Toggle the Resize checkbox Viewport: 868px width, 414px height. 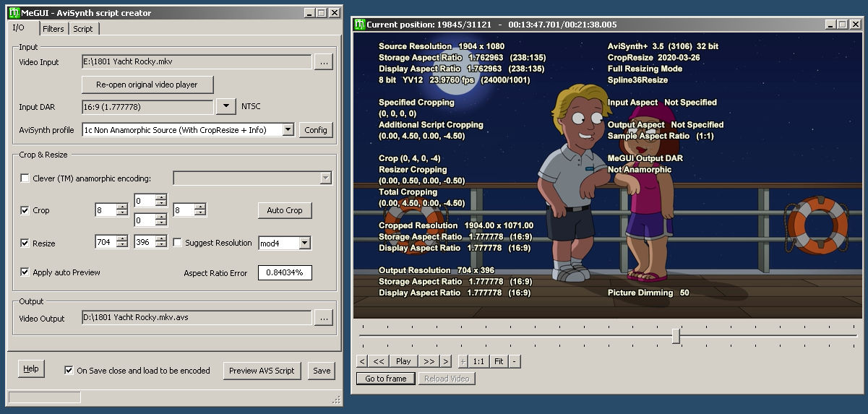25,243
